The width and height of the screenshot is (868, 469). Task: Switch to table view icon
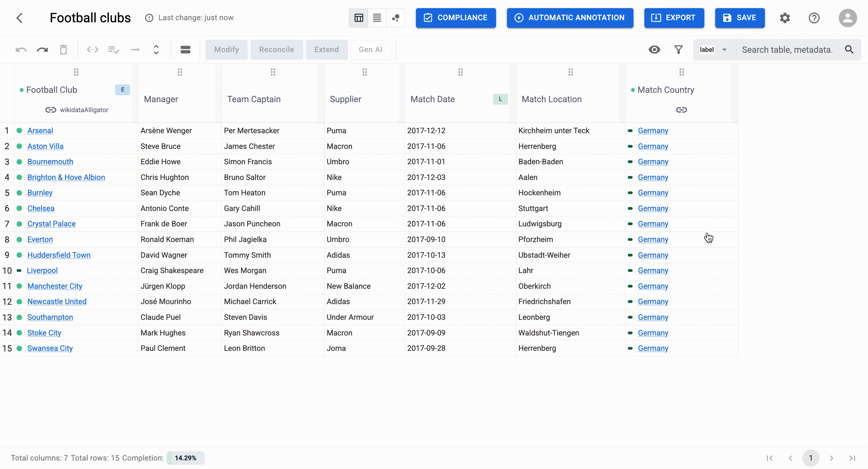(x=359, y=18)
